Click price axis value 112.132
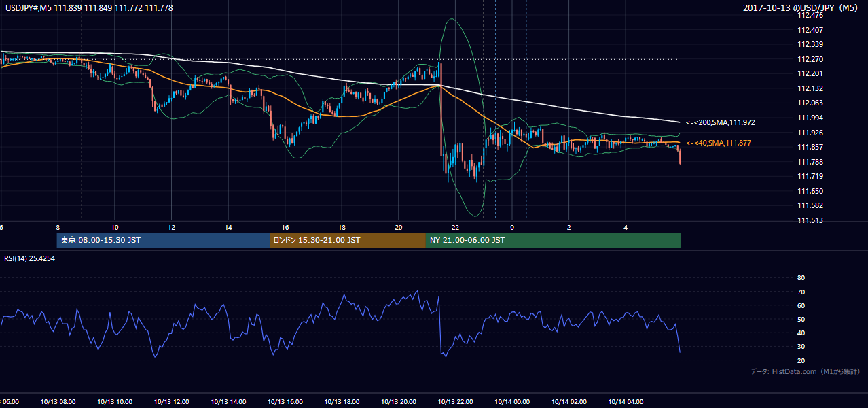Screen dimensions: 868x408 click(810, 88)
